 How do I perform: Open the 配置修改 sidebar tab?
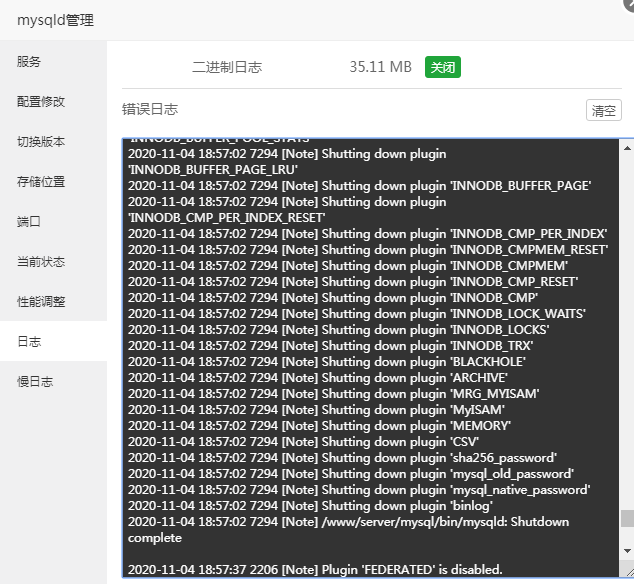pyautogui.click(x=53, y=102)
